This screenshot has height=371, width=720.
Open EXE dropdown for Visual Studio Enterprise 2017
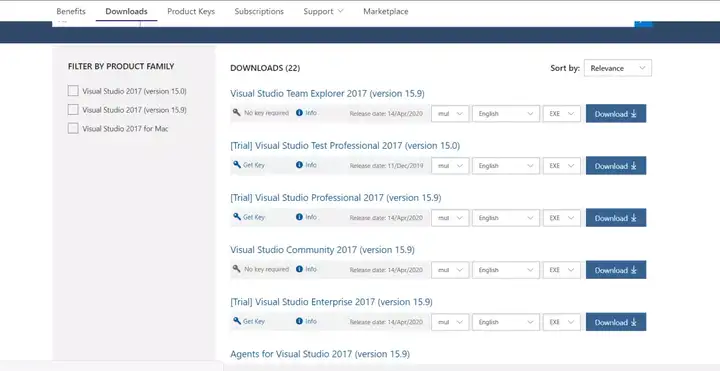[x=562, y=322]
